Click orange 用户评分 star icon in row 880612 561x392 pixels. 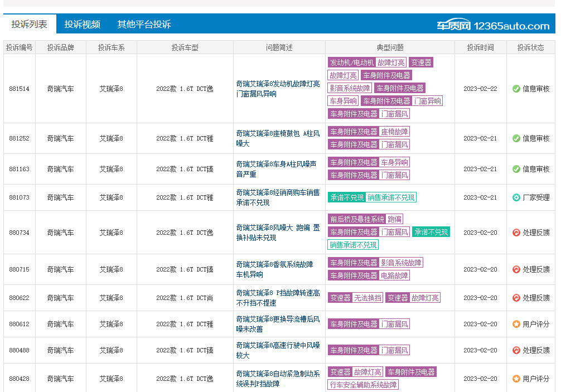[516, 324]
